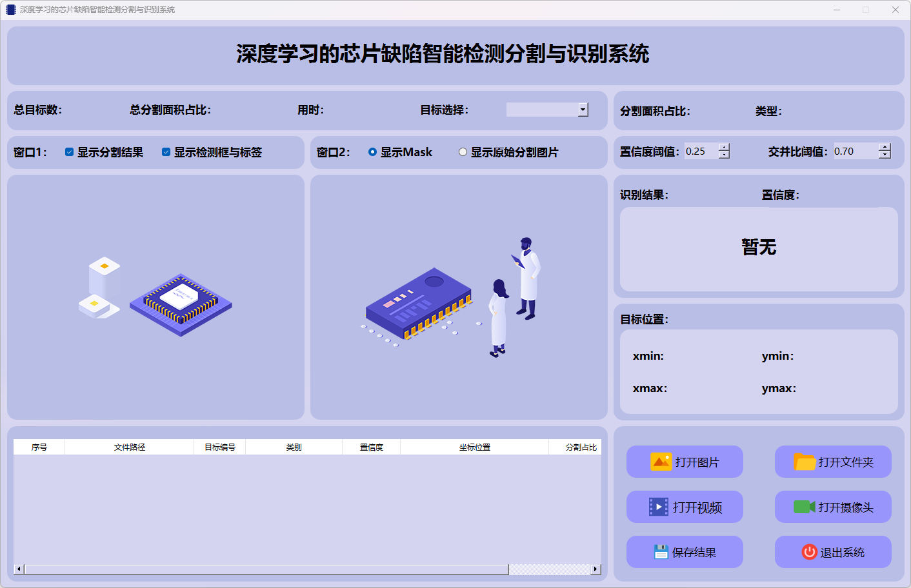The height and width of the screenshot is (588, 911).
Task: Click the folder icon on 打开文件夹 button
Action: 805,462
